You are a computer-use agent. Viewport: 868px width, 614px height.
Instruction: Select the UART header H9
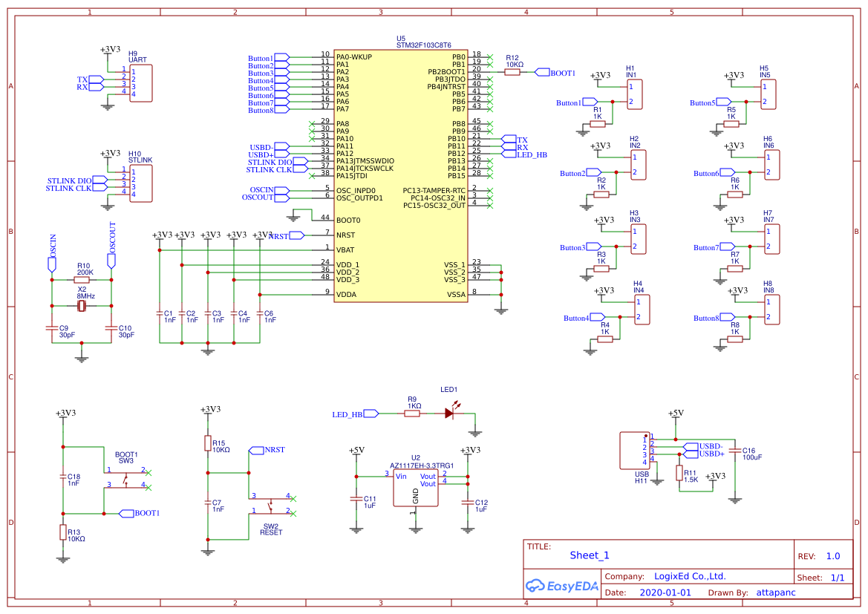point(140,82)
